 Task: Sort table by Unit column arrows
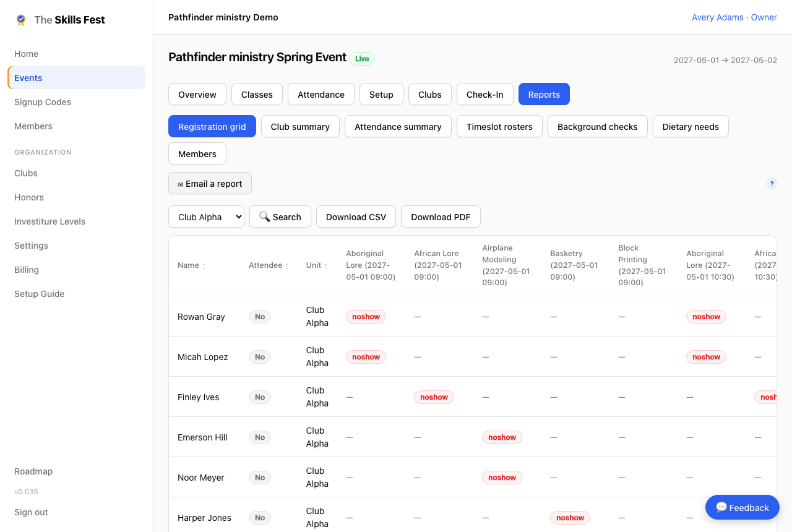click(x=326, y=266)
